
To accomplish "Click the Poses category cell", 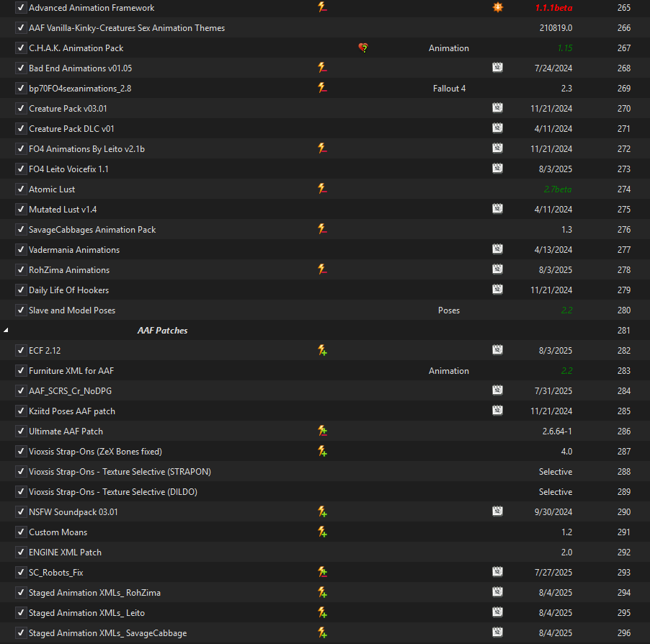I will [x=448, y=310].
